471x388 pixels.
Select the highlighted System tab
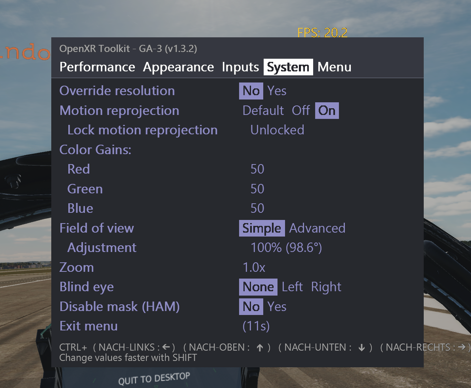288,67
